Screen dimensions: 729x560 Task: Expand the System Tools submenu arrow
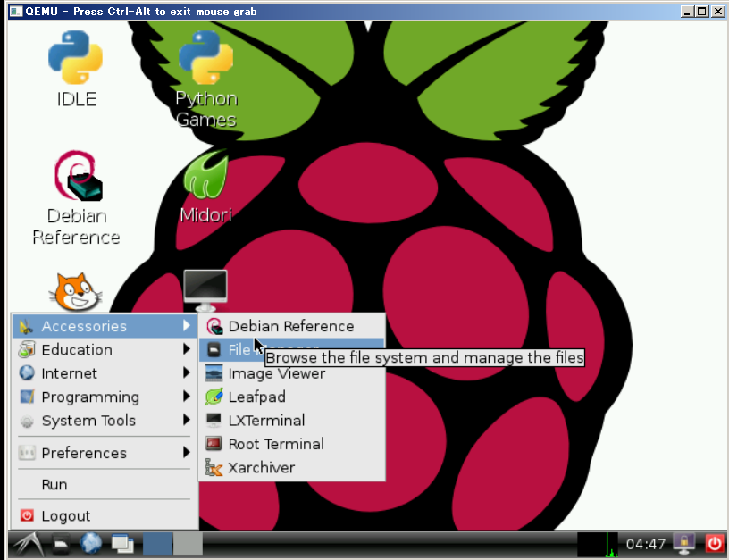click(x=187, y=420)
